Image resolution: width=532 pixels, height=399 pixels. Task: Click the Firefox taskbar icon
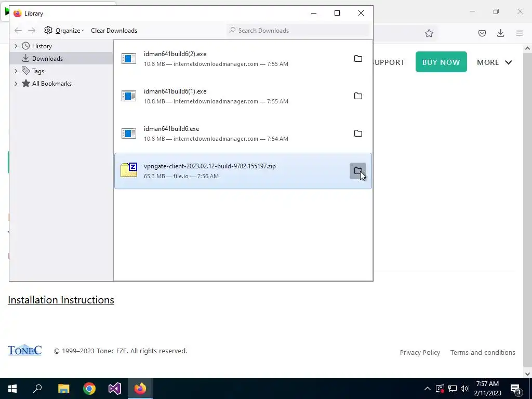pyautogui.click(x=140, y=389)
